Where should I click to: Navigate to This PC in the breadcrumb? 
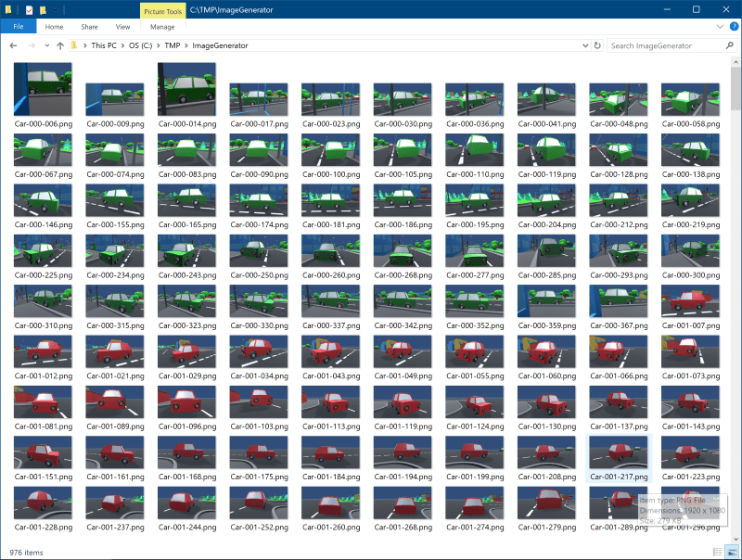[104, 45]
